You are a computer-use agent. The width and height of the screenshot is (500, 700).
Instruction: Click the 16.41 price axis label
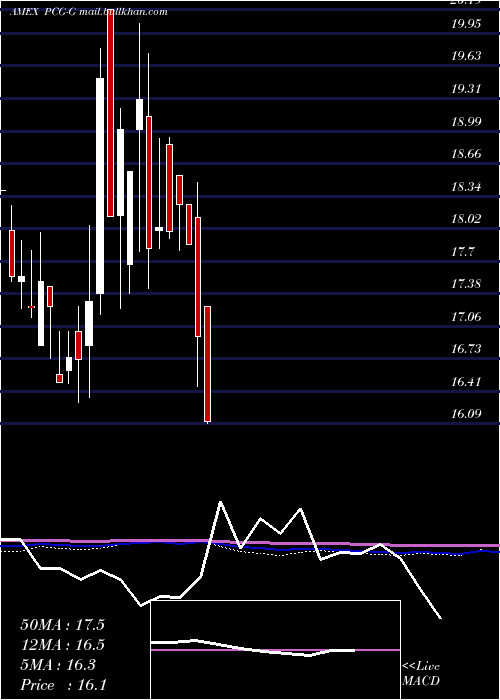pos(467,382)
